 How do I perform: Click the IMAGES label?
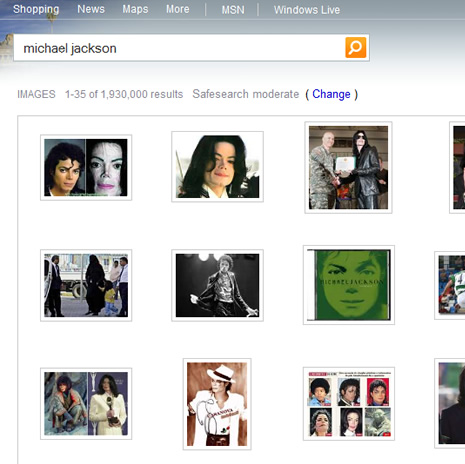pyautogui.click(x=36, y=94)
